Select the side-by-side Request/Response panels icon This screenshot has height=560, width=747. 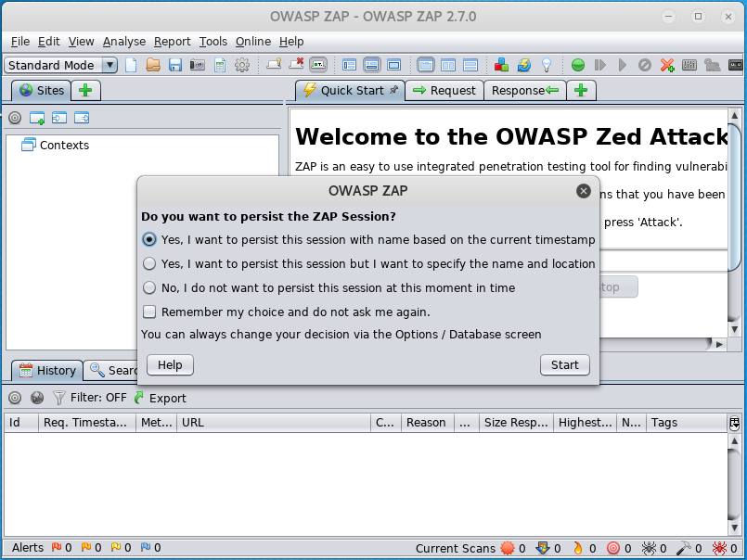coord(448,65)
